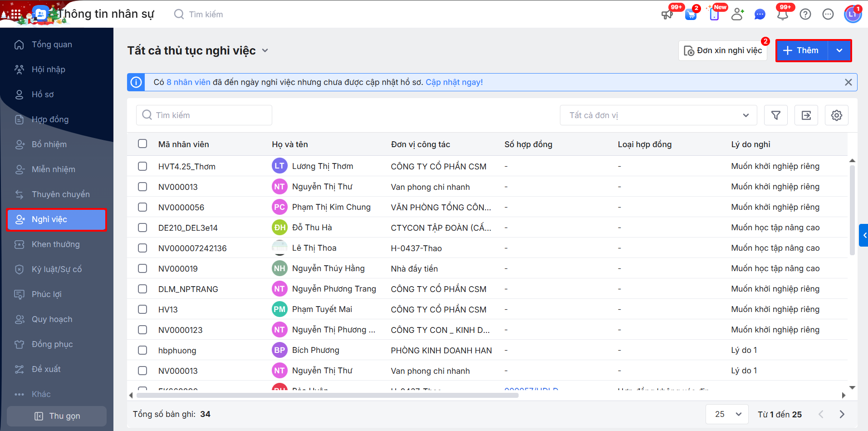This screenshot has height=431, width=868.
Task: Open table settings gear icon
Action: [x=836, y=115]
